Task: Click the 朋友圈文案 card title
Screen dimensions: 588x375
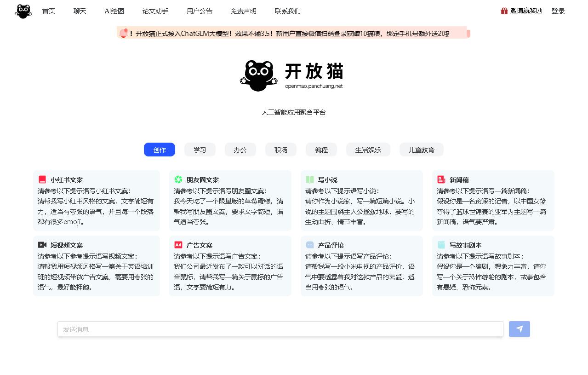Action: click(x=203, y=180)
